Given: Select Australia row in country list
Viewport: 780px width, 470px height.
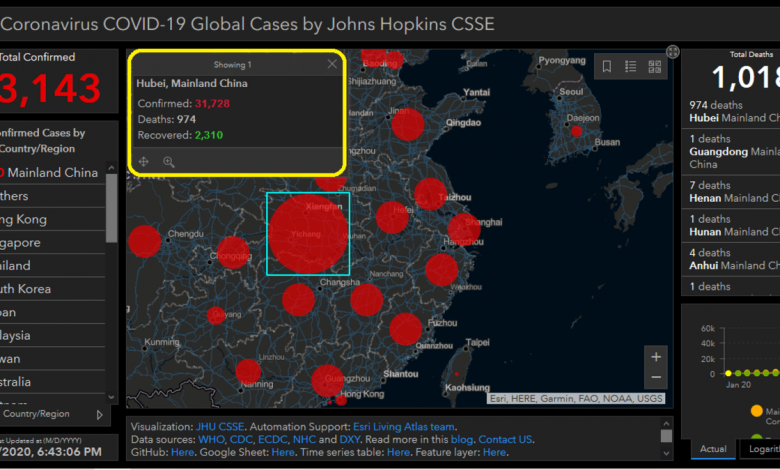Looking at the screenshot, I should coord(52,382).
